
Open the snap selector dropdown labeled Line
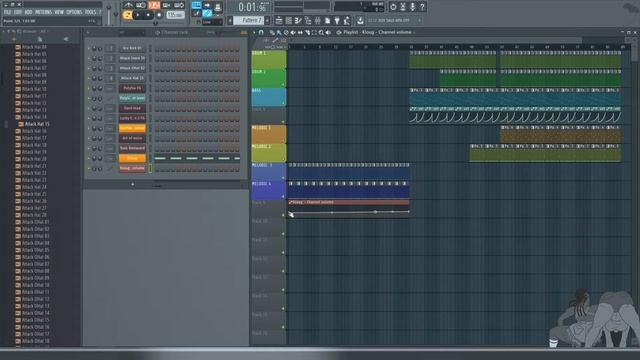212,22
